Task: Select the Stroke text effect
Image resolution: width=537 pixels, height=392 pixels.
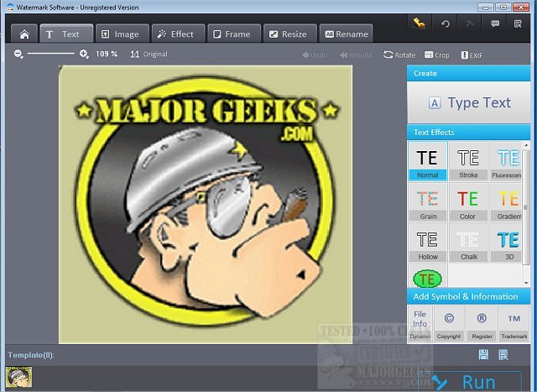Action: (x=468, y=161)
